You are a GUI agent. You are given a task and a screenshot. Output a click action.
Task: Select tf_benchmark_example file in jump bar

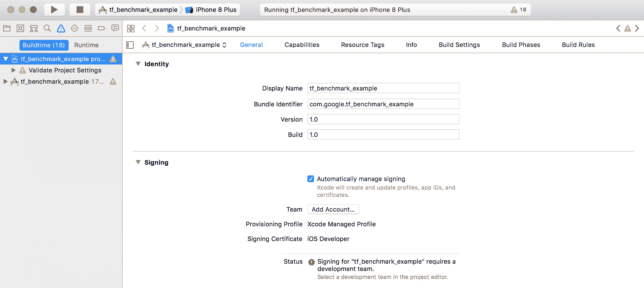click(206, 28)
